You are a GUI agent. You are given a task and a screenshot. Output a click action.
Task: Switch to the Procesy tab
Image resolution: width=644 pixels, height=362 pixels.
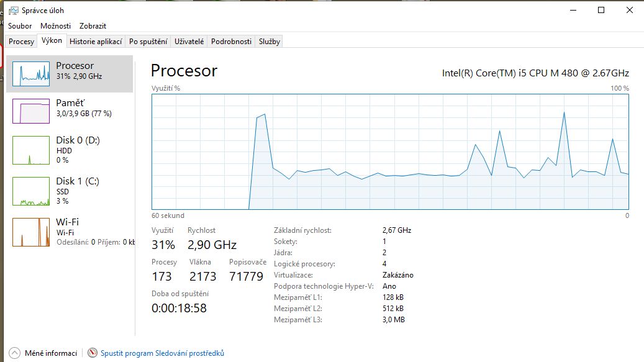(x=21, y=42)
